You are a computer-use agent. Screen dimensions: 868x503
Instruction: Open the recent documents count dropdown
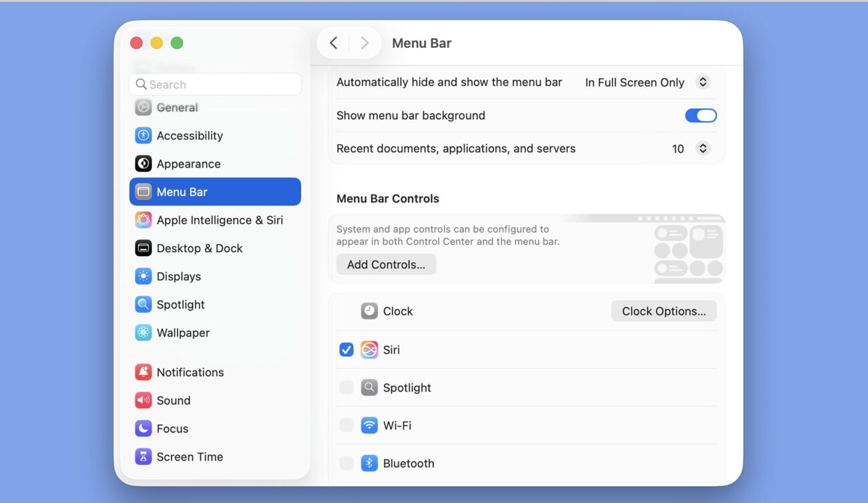click(x=691, y=149)
